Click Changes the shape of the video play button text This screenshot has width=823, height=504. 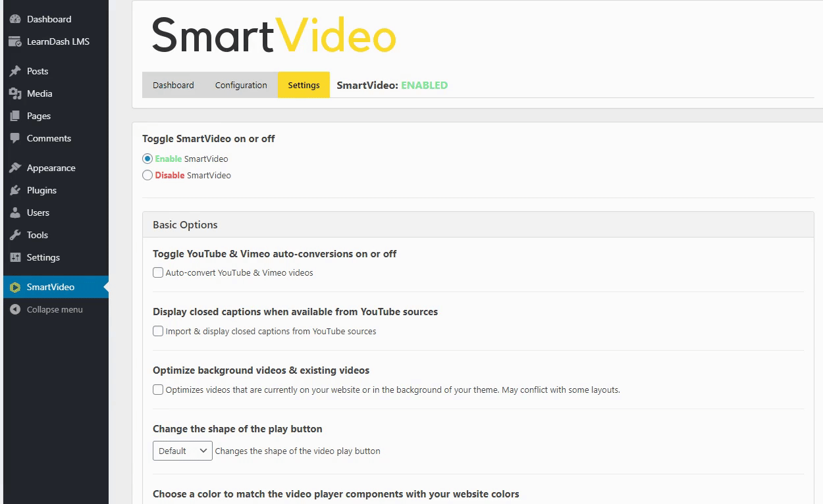click(298, 451)
